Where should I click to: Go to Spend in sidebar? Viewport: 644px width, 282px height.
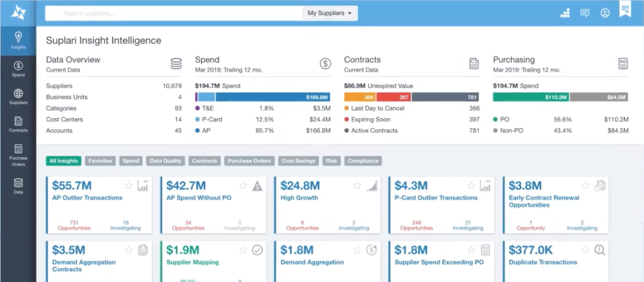tap(18, 69)
